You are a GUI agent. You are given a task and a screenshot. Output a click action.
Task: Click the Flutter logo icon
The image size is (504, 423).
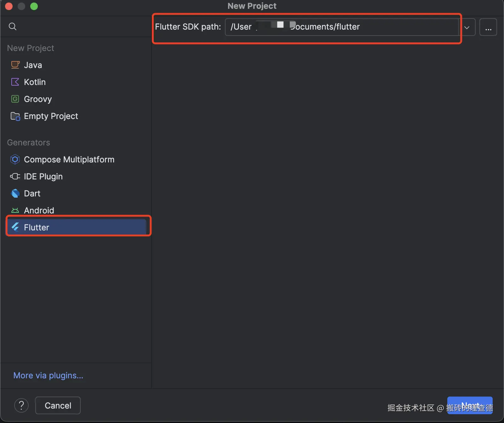pyautogui.click(x=15, y=227)
